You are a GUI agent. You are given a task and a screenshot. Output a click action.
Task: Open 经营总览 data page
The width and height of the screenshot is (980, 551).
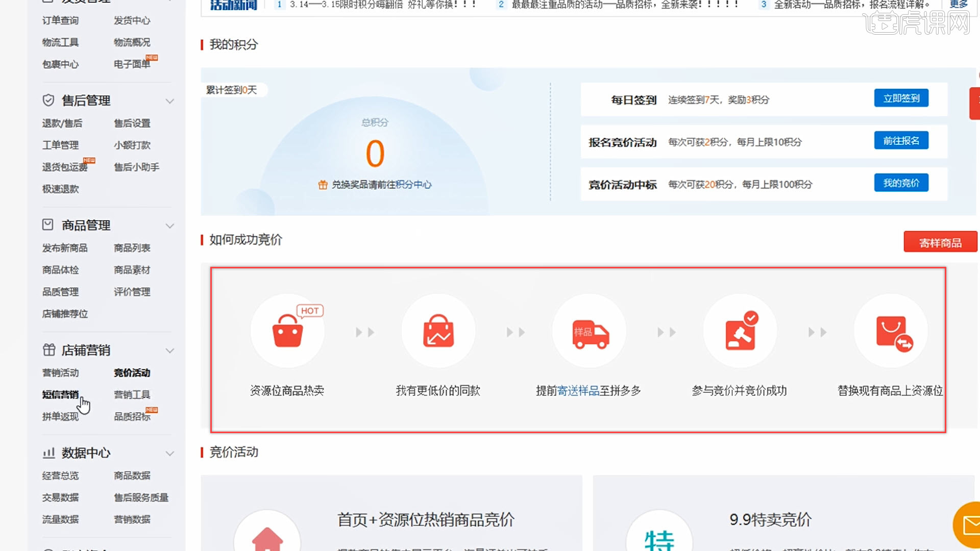pos(60,476)
